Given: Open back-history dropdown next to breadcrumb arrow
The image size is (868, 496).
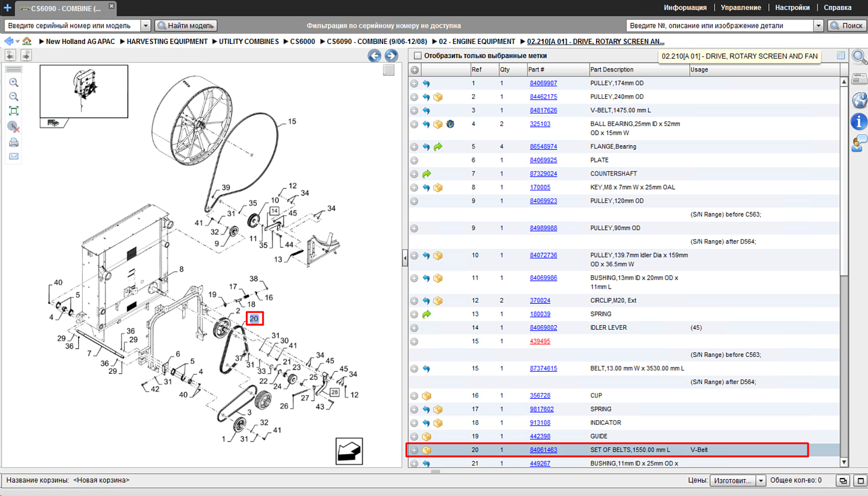Looking at the screenshot, I should 17,41.
